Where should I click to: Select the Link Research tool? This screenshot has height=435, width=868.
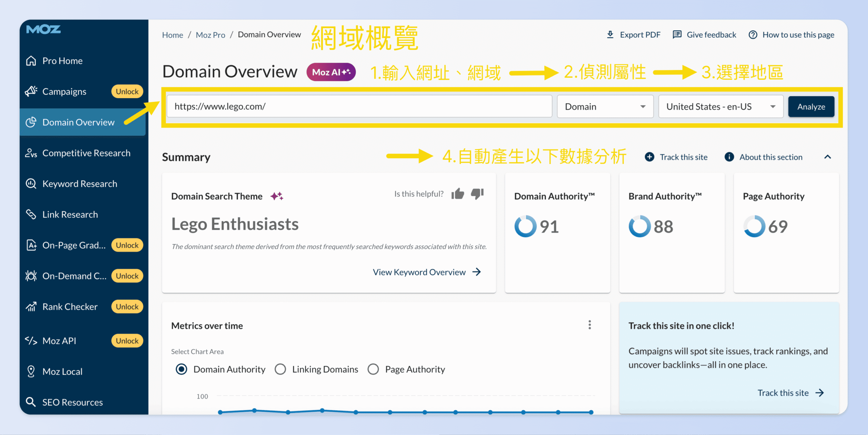pos(70,214)
